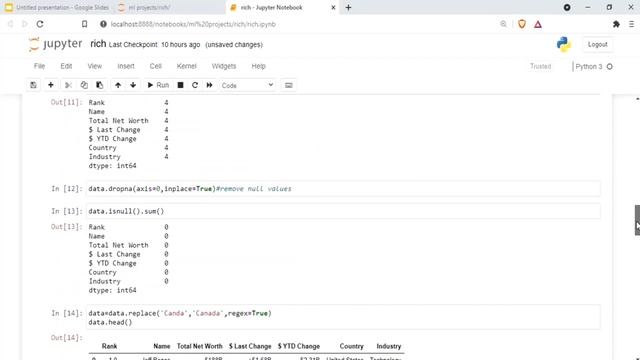Open the Widgets menu
Image resolution: width=640 pixels, height=360 pixels.
point(224,66)
